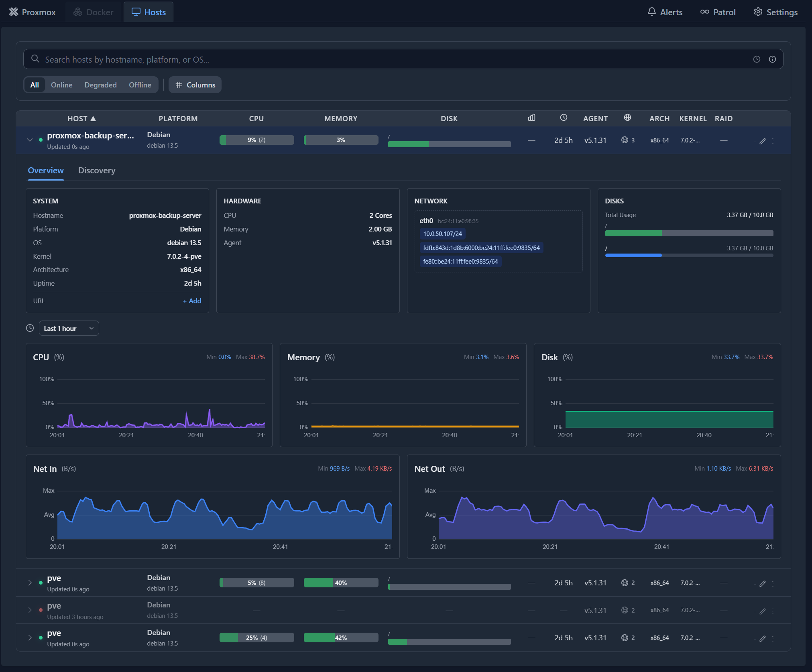Click the CPU (%) chart
Image resolution: width=812 pixels, height=672 pixels.
pyautogui.click(x=149, y=395)
